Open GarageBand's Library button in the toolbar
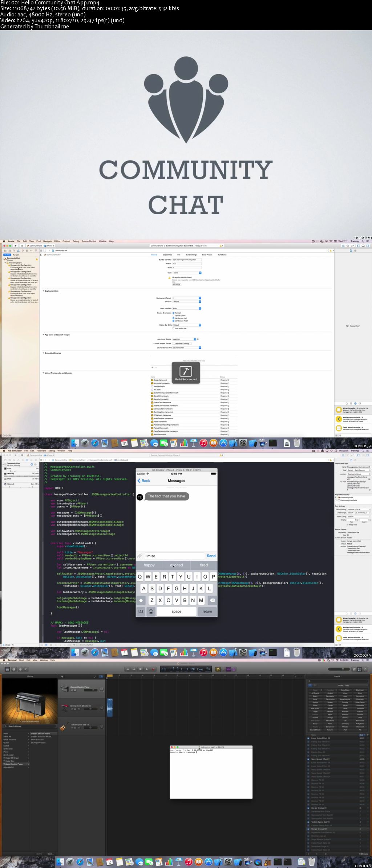This screenshot has height=868, width=372. (x=7, y=669)
